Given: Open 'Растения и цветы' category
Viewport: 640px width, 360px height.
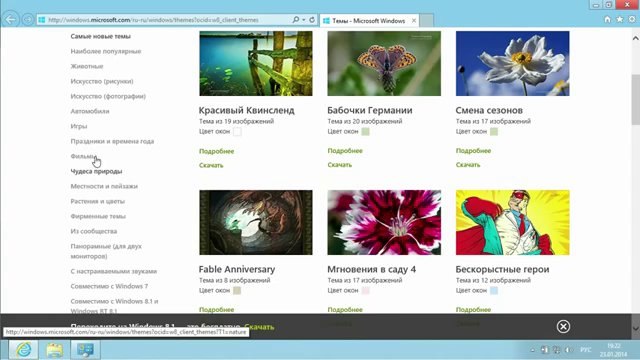Looking at the screenshot, I should [98, 201].
